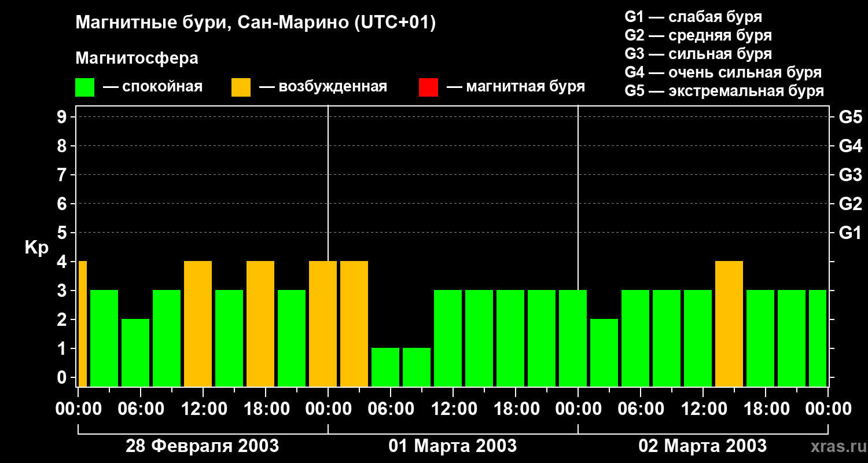Click the '18:00' time label of 02 Марта
Viewport: 868px width, 463px height.
(766, 409)
